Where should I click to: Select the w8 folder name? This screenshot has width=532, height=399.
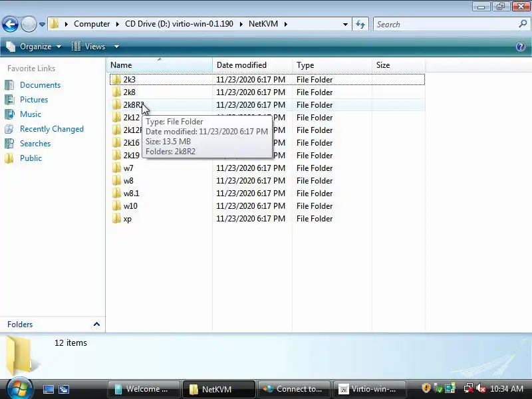tap(128, 181)
